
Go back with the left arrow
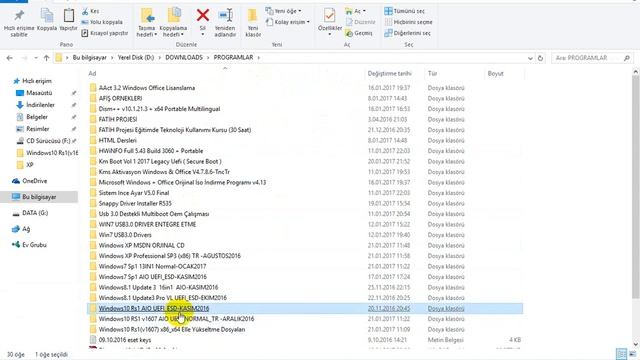pos(9,58)
